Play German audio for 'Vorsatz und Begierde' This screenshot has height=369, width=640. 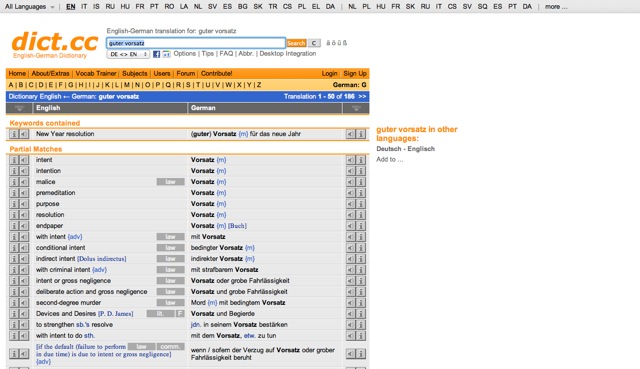350,314
